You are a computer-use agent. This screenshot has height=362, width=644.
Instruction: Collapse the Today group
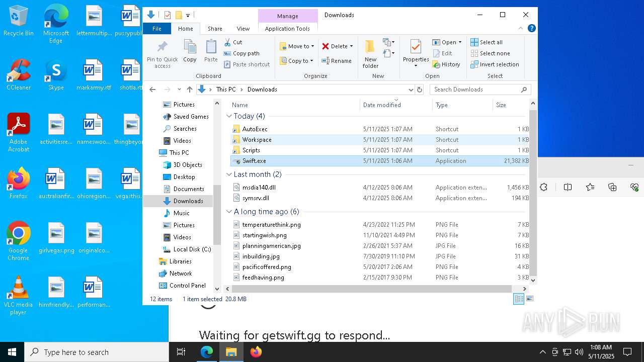coord(229,116)
